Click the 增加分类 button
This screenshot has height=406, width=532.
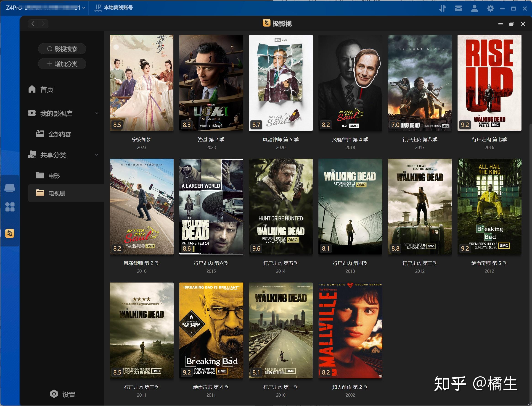(x=62, y=64)
